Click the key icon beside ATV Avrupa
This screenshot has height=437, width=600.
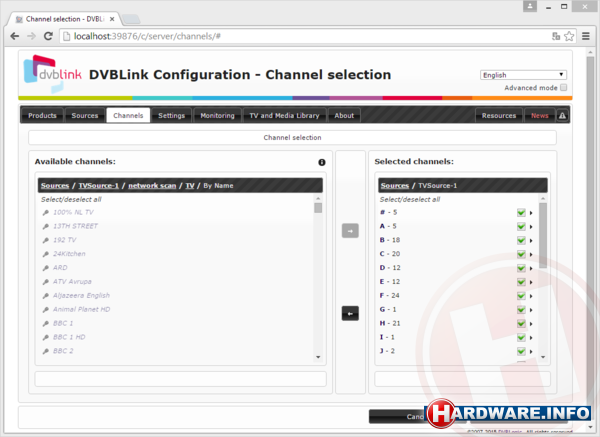[46, 282]
